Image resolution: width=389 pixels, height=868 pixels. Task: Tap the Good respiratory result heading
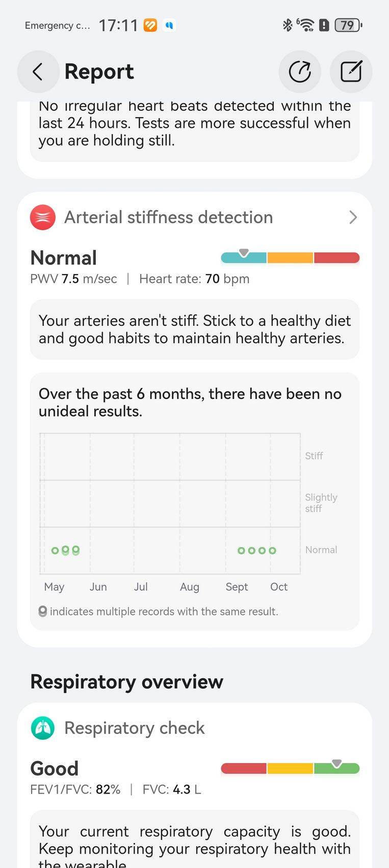pos(55,769)
